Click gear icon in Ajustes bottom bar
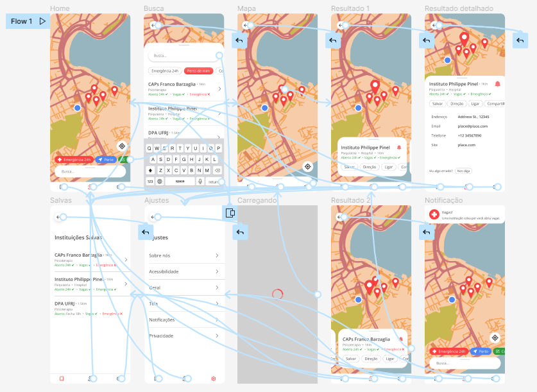537x392 pixels. [214, 379]
